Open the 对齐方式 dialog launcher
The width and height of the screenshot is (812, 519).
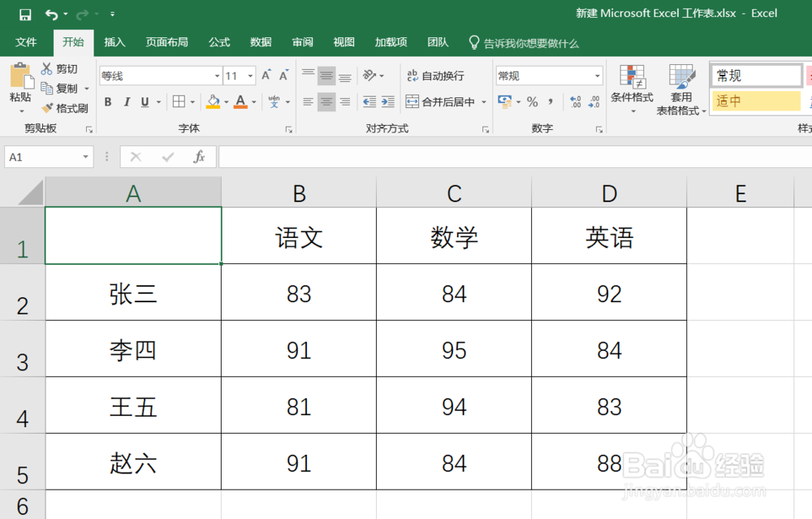tap(486, 129)
